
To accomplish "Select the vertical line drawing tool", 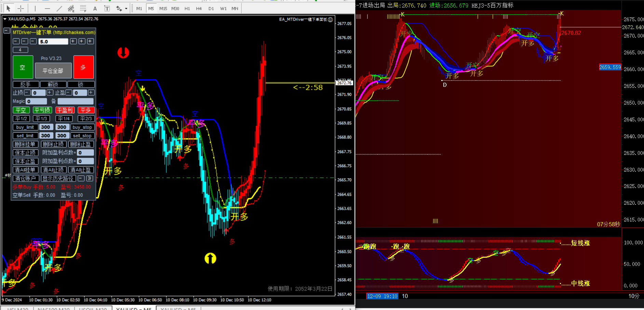I will point(35,9).
